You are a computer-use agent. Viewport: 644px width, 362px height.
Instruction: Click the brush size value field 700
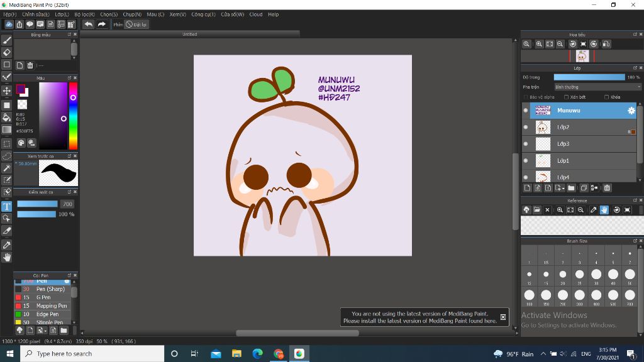coord(67,204)
